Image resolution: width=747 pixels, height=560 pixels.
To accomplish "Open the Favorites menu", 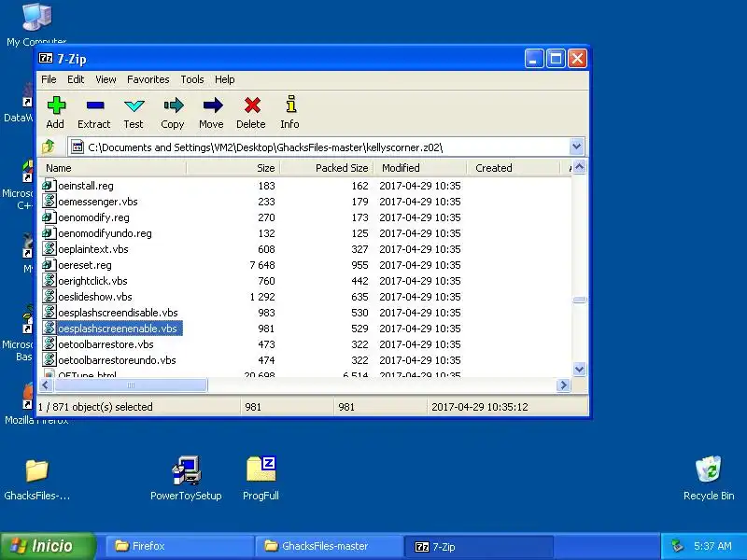I will pos(148,79).
